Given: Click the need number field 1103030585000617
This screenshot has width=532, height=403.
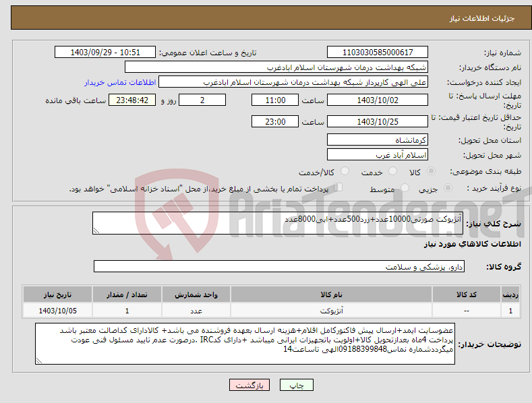Looking at the screenshot, I should click(x=378, y=53).
